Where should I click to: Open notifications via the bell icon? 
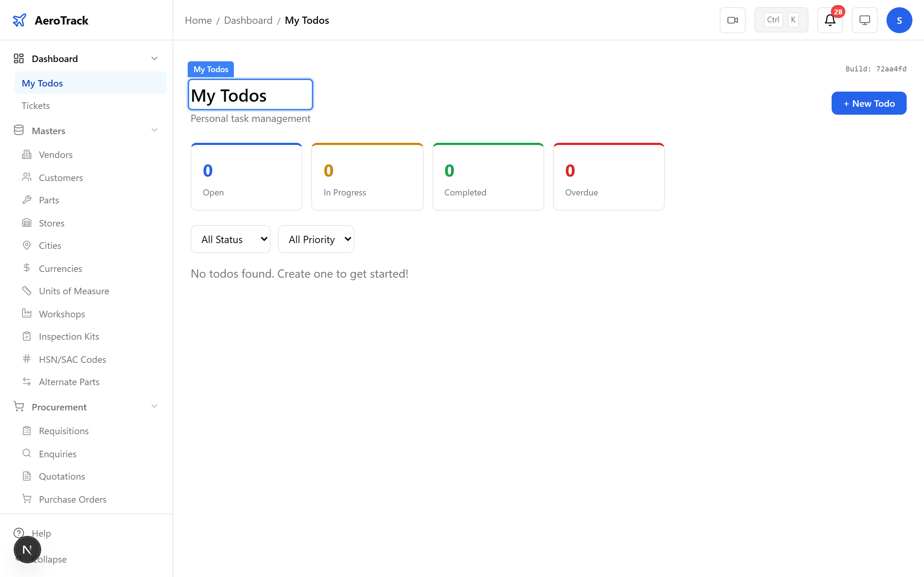(x=829, y=21)
